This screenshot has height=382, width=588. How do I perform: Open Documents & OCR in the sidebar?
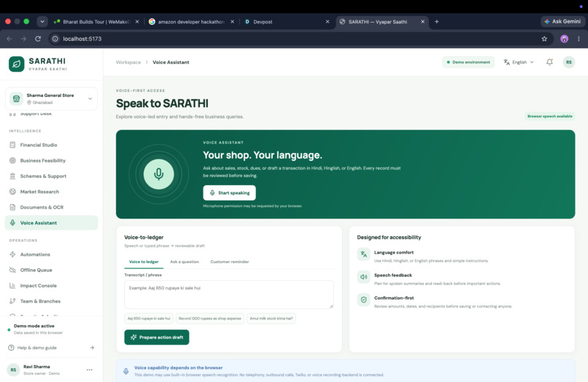click(x=51, y=207)
